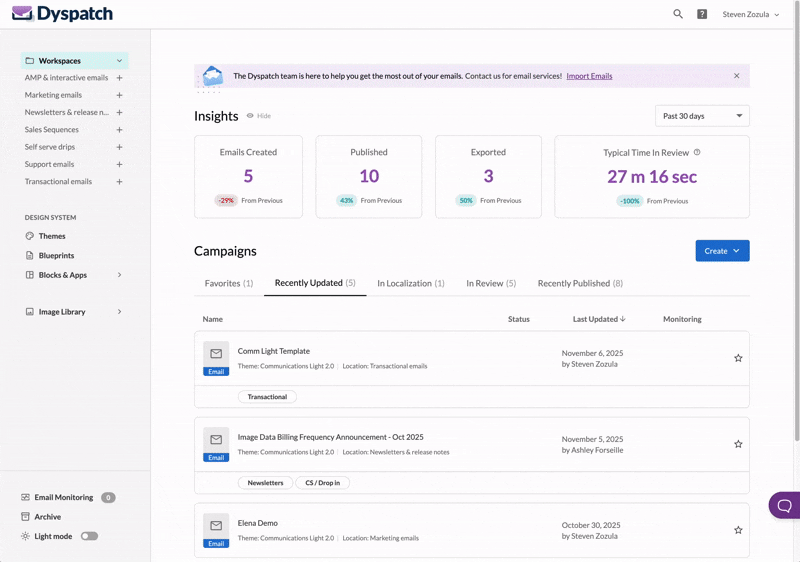800x562 pixels.
Task: Open the Past 30 days dropdown
Action: point(702,116)
